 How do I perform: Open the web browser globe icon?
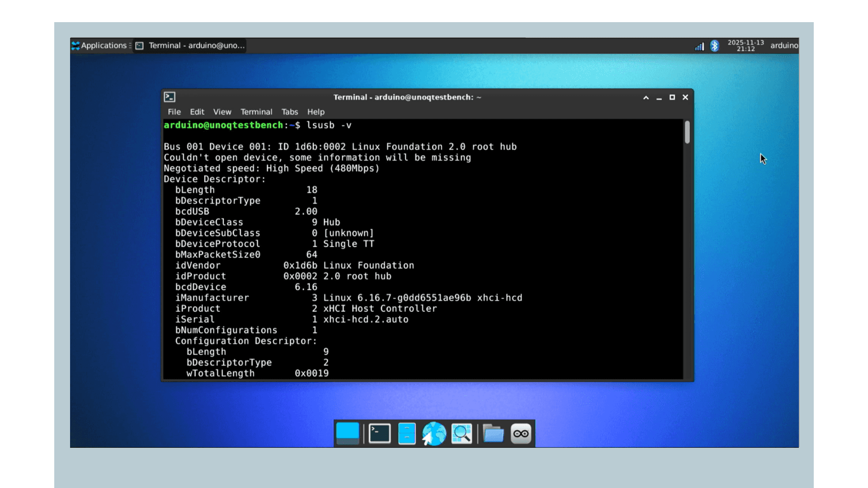point(434,433)
